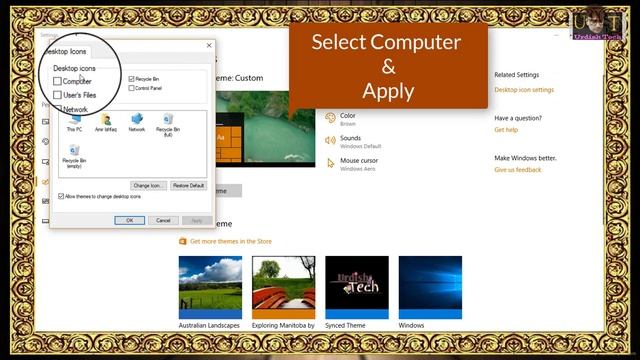
Task: Click the current theme preview image
Action: click(265, 129)
